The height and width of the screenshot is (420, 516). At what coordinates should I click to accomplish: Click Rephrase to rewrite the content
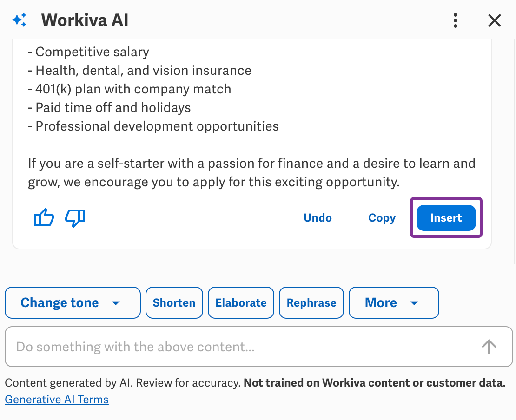click(311, 302)
